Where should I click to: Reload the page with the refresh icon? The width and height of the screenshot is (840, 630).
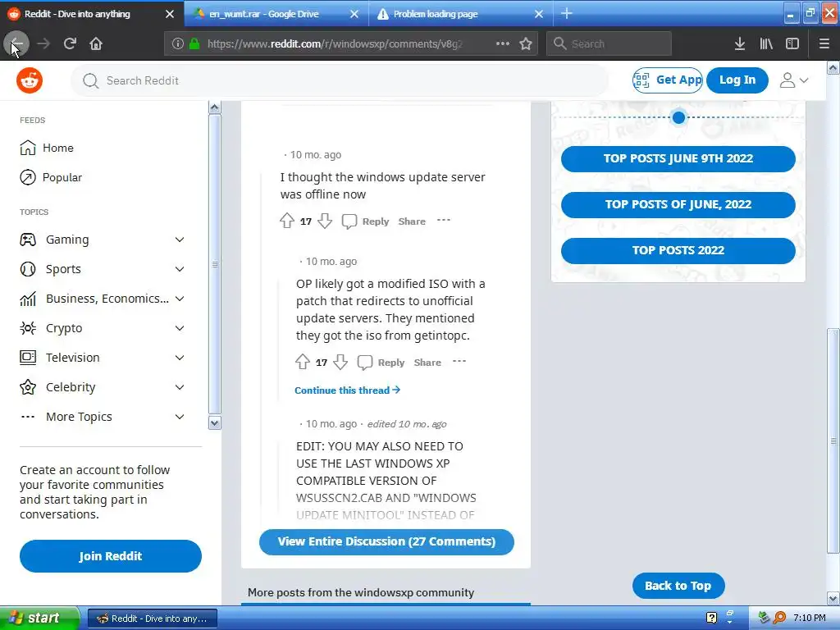70,43
